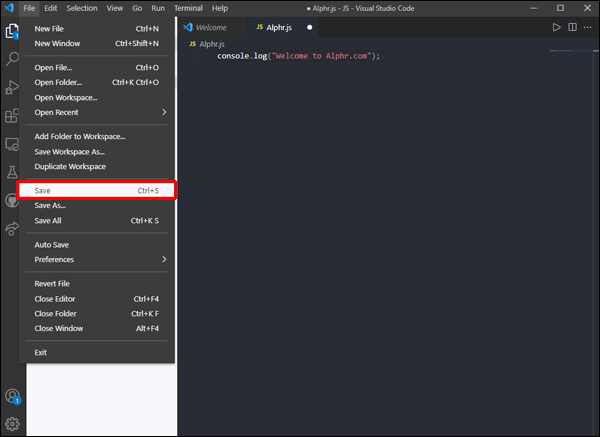Open the File menu
The width and height of the screenshot is (600, 437).
coord(29,8)
